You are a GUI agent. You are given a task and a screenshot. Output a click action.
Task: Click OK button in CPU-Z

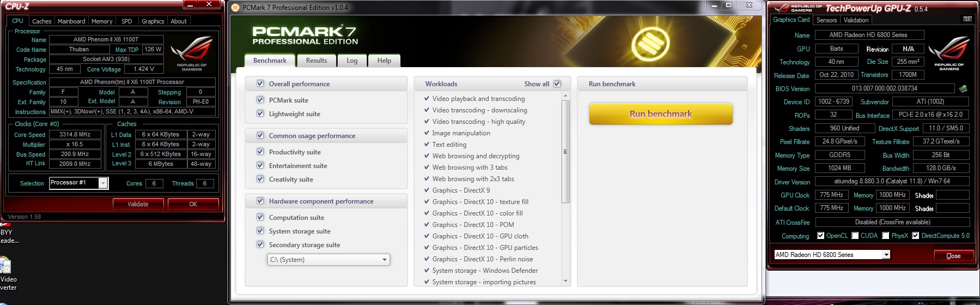tap(193, 204)
